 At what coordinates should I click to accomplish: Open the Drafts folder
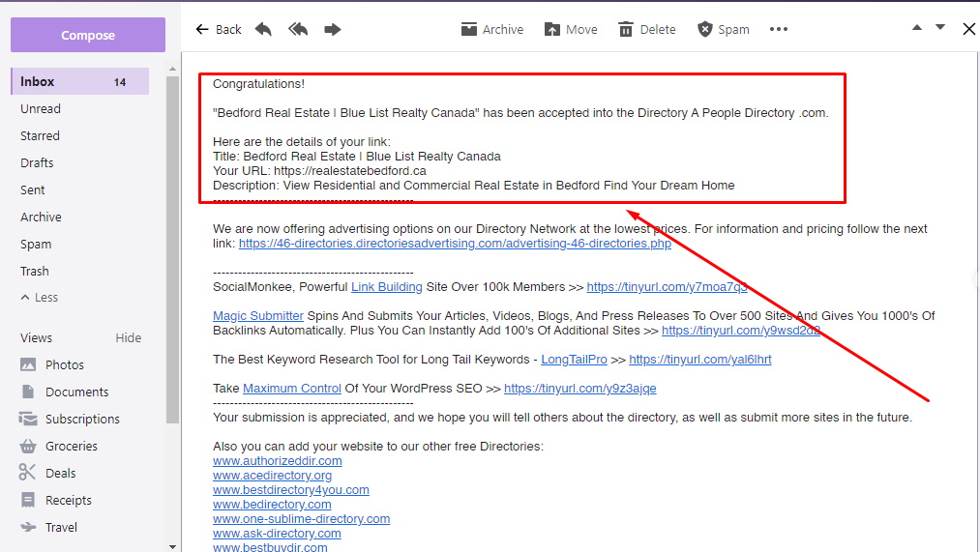click(x=38, y=163)
